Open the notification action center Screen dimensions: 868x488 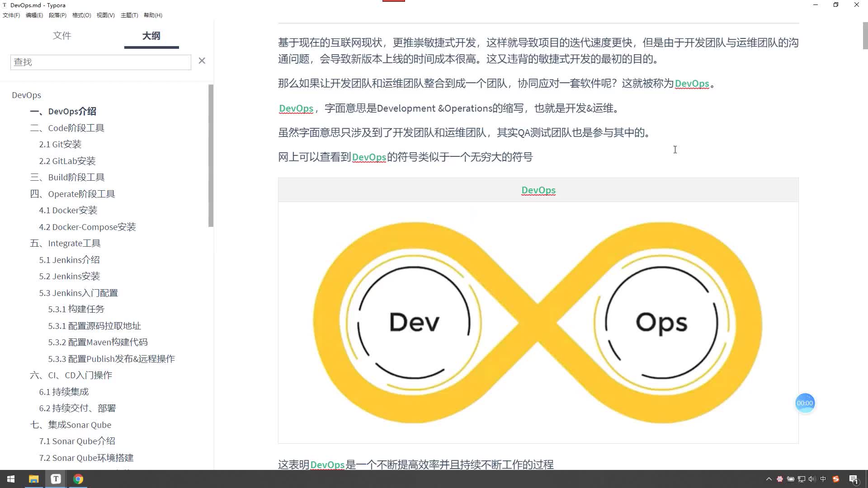coord(854,479)
